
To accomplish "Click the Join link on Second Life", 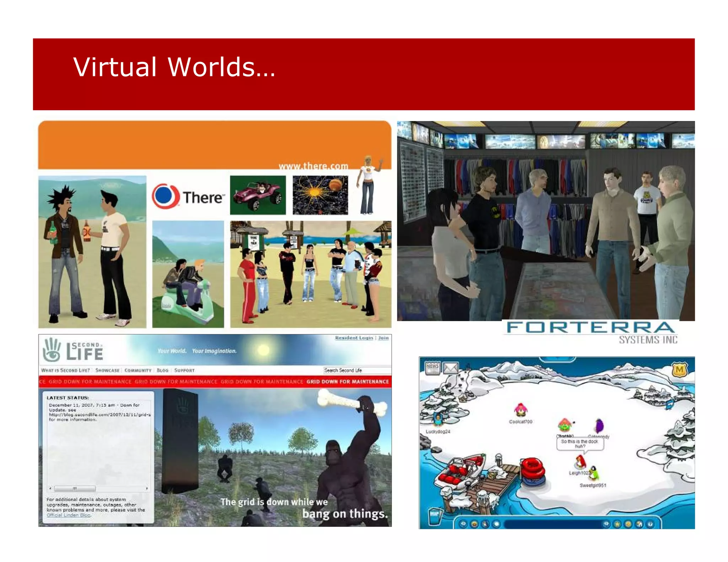I will pyautogui.click(x=383, y=338).
